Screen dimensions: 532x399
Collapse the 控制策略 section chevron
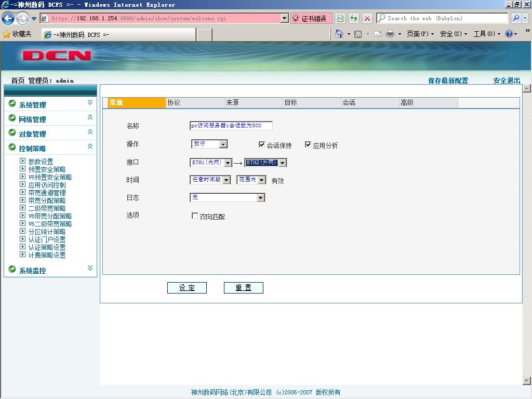click(90, 146)
